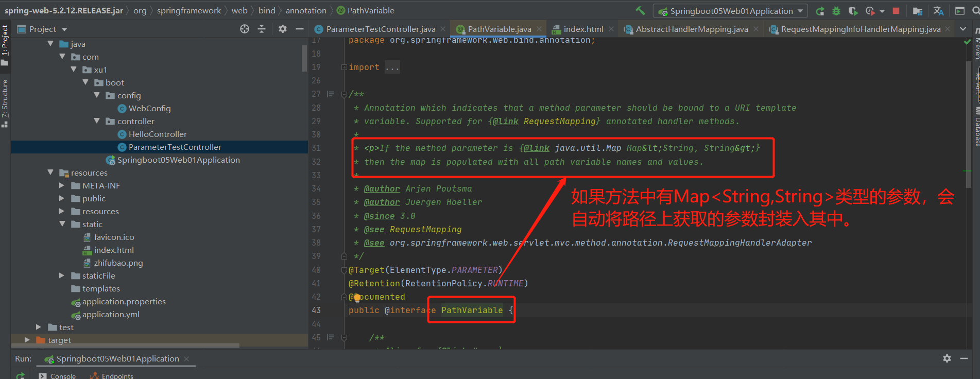Select WebConfig class in project tree

click(149, 108)
